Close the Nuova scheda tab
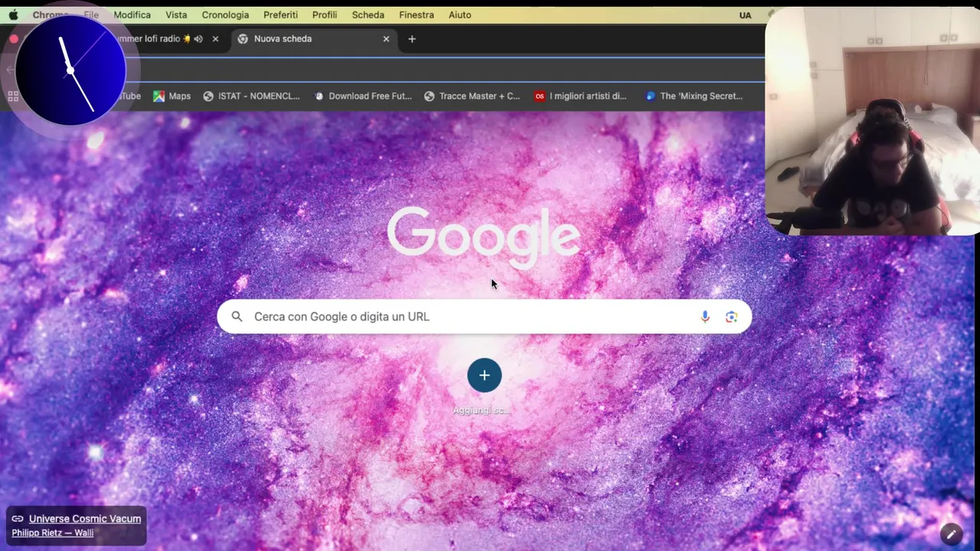The image size is (980, 551). (x=386, y=39)
